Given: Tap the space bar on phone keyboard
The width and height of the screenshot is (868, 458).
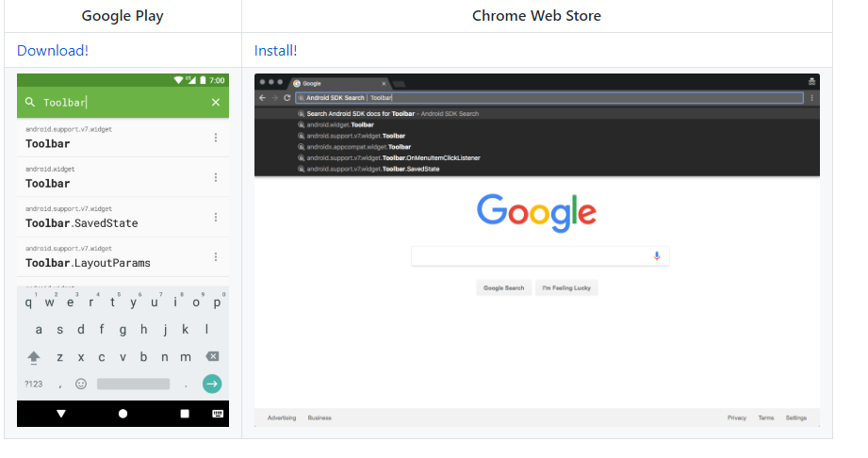Looking at the screenshot, I should [134, 384].
